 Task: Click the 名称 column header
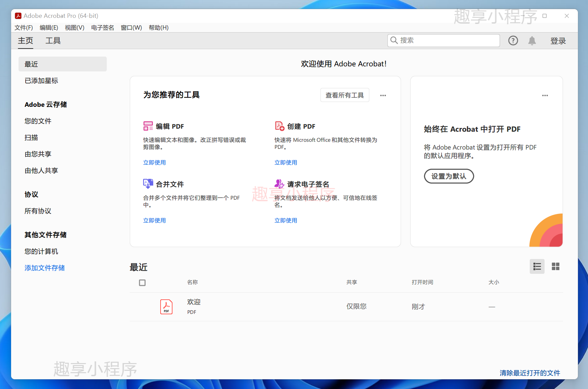[193, 282]
